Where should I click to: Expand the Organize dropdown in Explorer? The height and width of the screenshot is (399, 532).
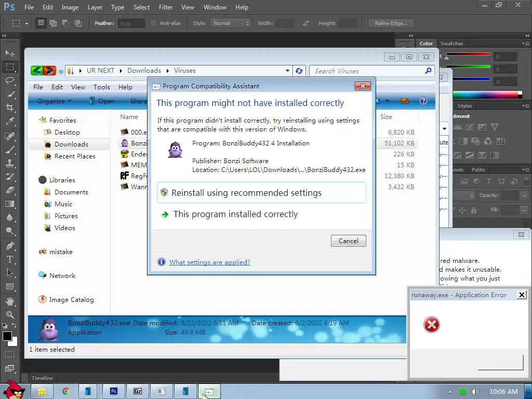click(54, 101)
